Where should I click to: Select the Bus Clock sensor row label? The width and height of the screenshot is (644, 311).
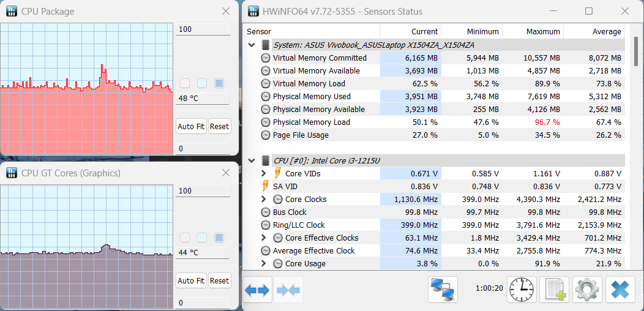click(x=290, y=212)
